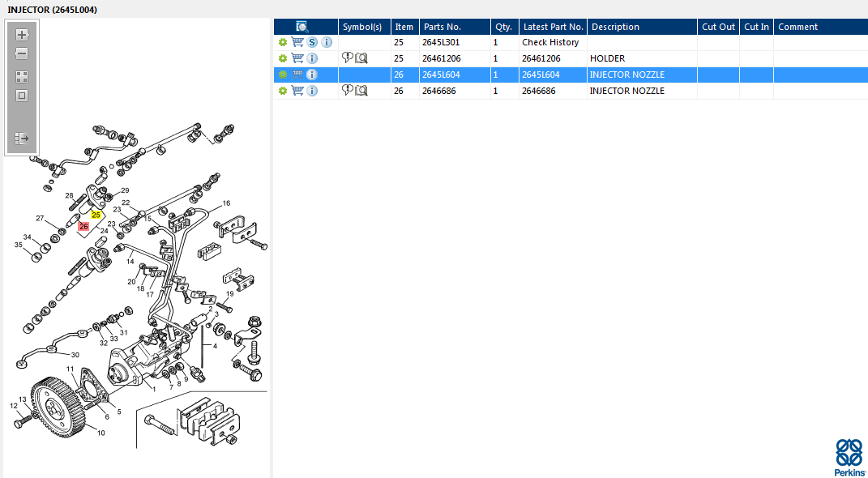Click the book lookup symbol in HOLDER row
868x478 pixels.
click(x=361, y=58)
